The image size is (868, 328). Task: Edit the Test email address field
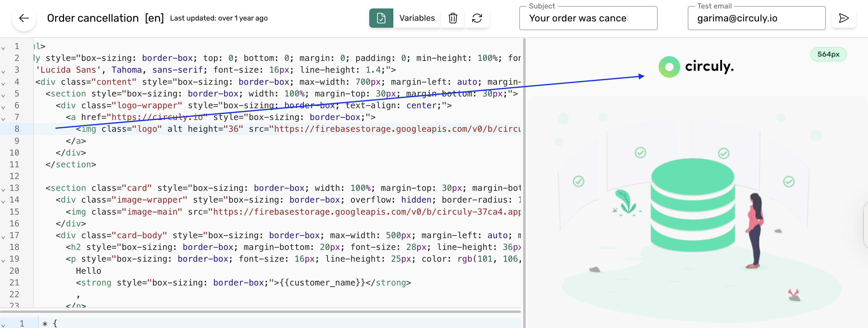click(x=756, y=18)
